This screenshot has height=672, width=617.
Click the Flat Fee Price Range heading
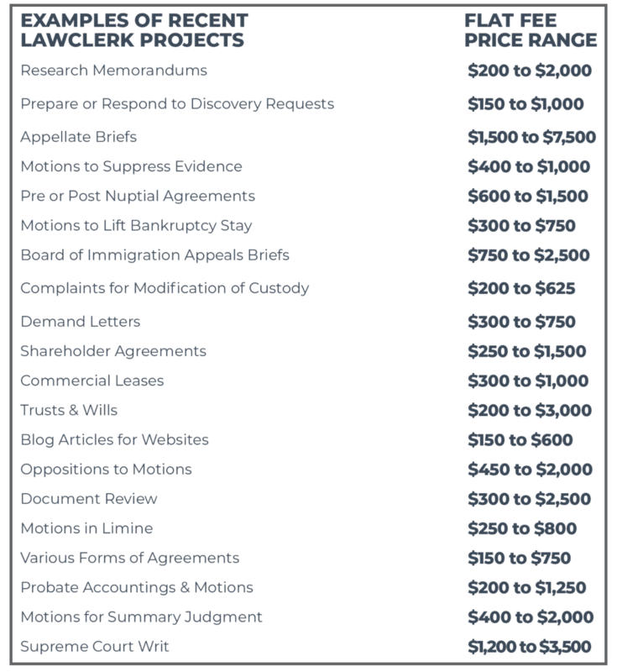click(x=531, y=30)
